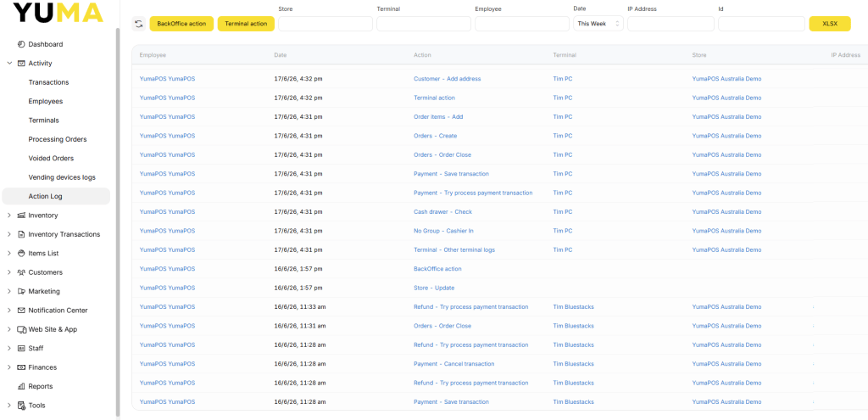Click the refresh icon beside BackOffice action

(x=138, y=24)
